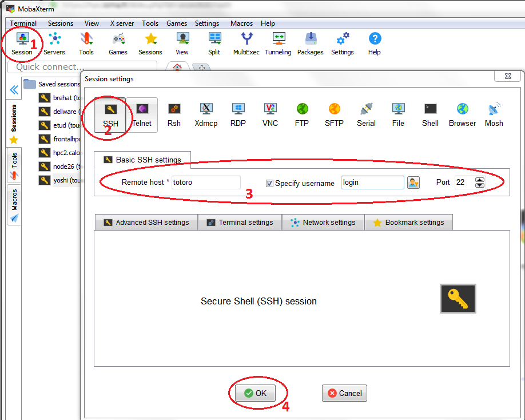This screenshot has width=525, height=420.
Task: Open the yoshi saved session
Action: click(x=63, y=180)
